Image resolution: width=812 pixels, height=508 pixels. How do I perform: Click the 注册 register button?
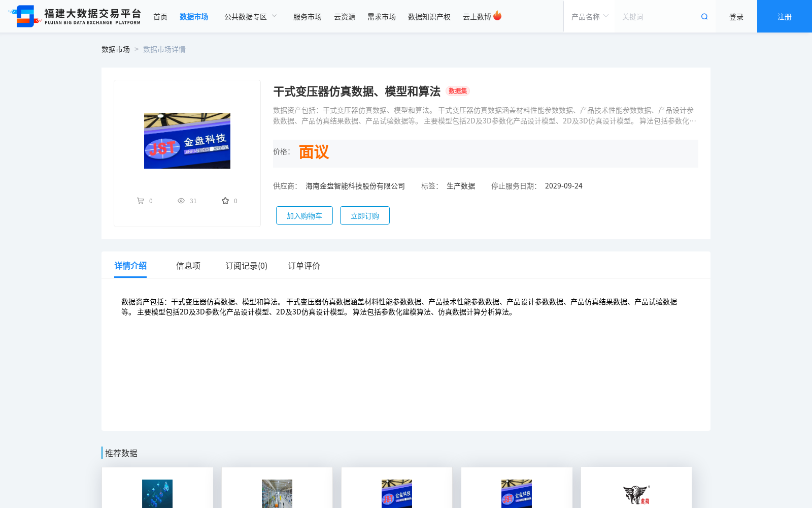click(x=785, y=16)
